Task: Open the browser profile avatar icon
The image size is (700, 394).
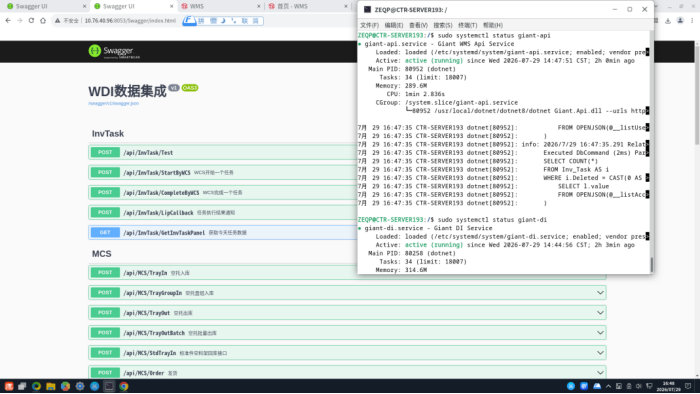Action: tap(680, 21)
